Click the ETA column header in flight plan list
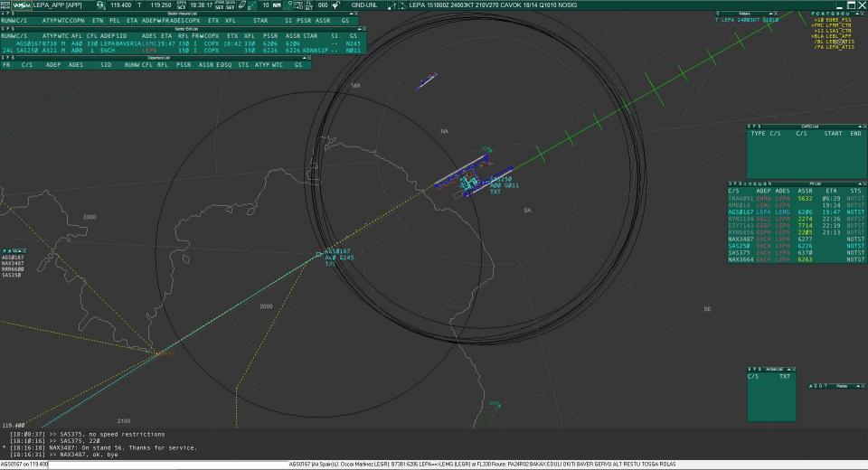Screen dimensions: 868x470 pos(832,191)
